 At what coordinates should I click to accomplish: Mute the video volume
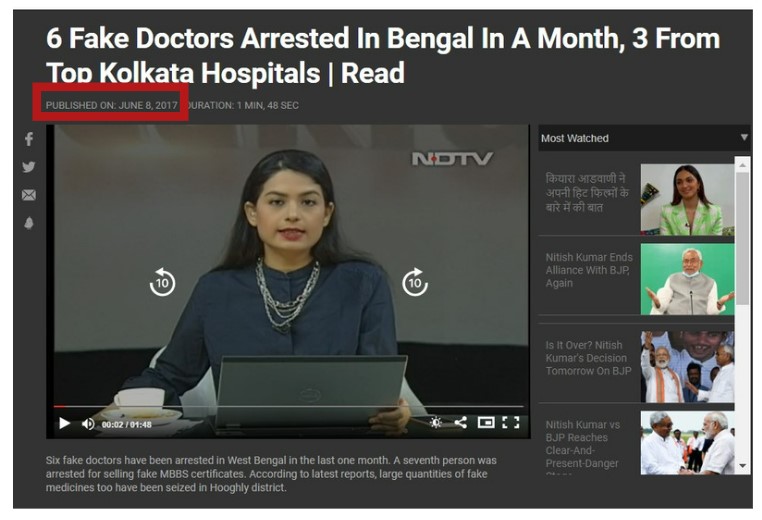tap(88, 424)
